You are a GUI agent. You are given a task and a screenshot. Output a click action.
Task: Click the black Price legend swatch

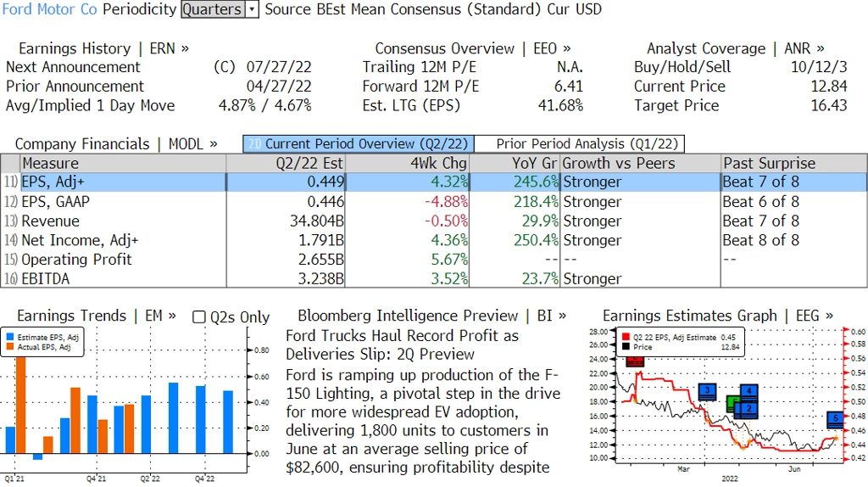pyautogui.click(x=626, y=347)
